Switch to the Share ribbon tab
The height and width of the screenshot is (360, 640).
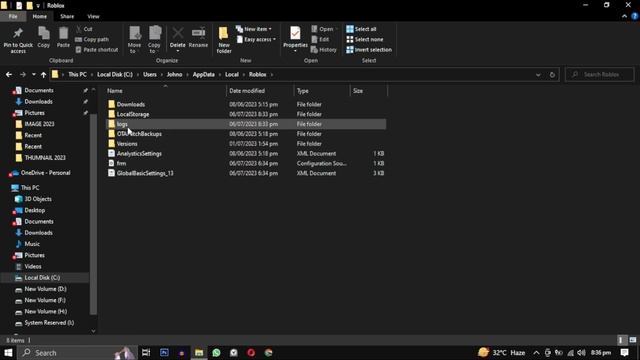[x=67, y=16]
